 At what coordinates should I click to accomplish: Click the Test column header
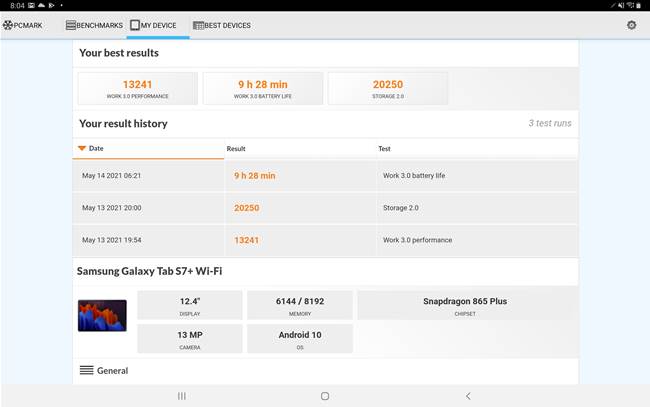tap(384, 149)
